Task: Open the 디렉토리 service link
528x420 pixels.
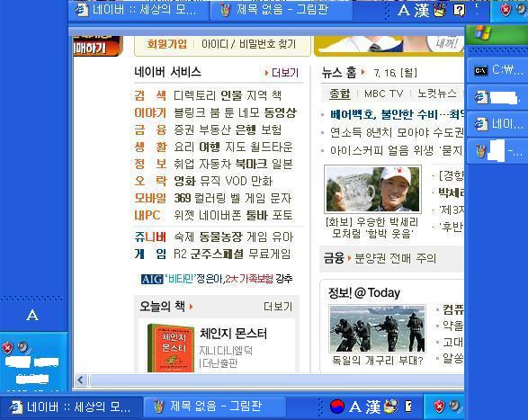Action: 194,95
